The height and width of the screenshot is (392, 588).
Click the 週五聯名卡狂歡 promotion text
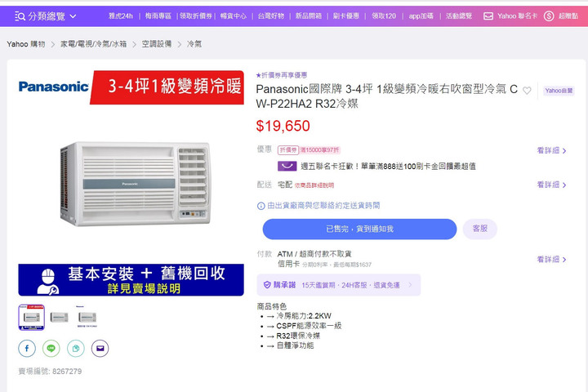coord(388,166)
